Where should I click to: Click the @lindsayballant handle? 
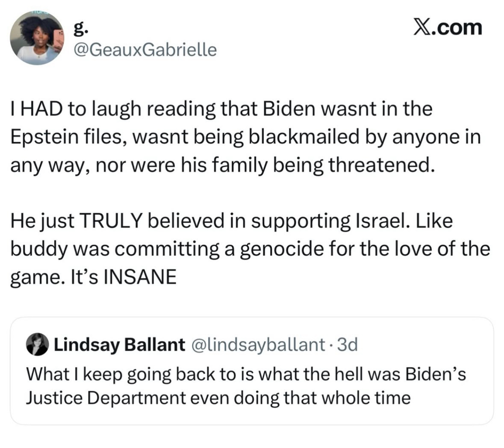pyautogui.click(x=256, y=344)
